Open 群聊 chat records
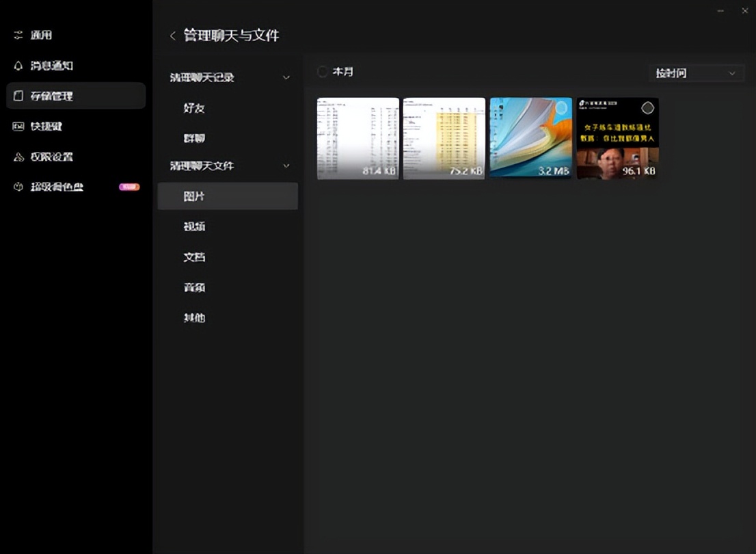The height and width of the screenshot is (554, 756). 194,138
